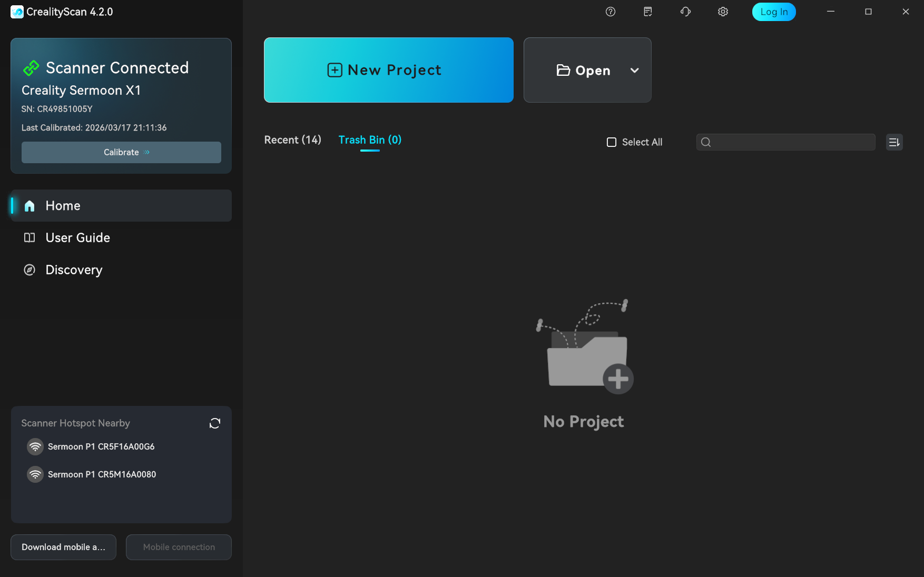The image size is (924, 577).
Task: Click the sort order icon beside search
Action: click(894, 142)
